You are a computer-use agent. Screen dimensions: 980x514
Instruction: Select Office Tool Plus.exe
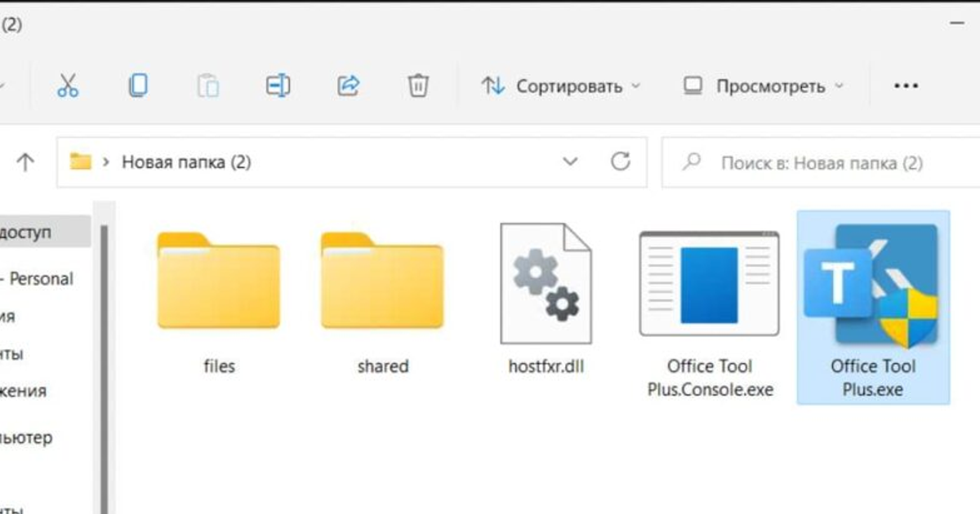pos(873,307)
